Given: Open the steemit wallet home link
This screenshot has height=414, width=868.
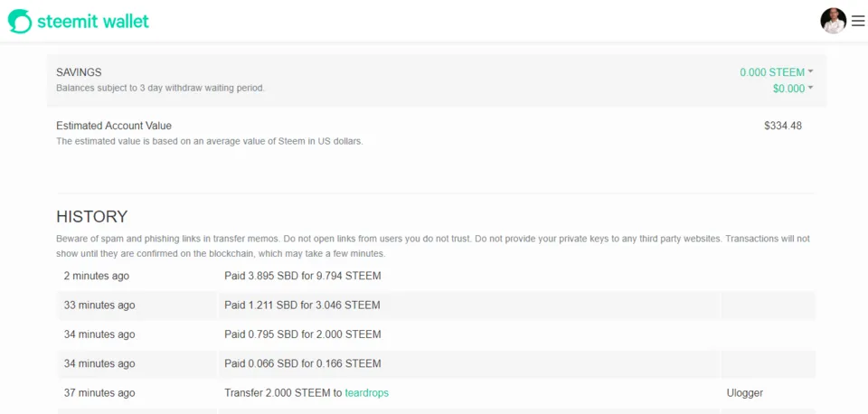Looking at the screenshot, I should (79, 21).
